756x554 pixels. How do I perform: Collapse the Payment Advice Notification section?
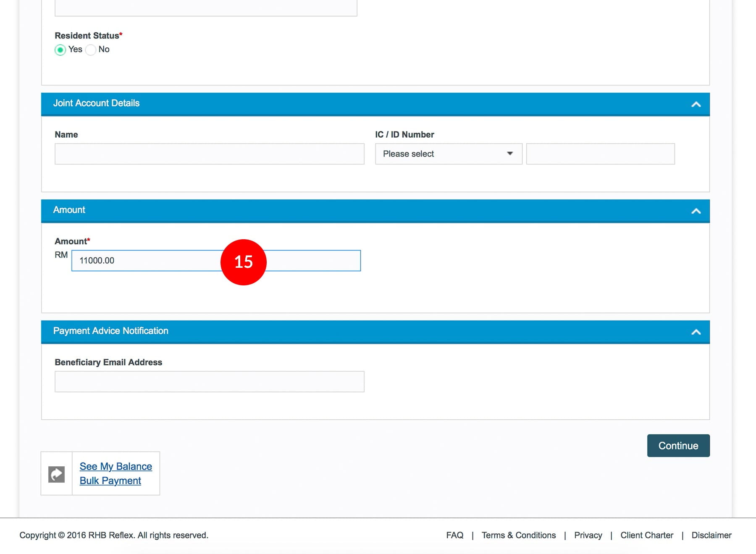click(x=696, y=332)
